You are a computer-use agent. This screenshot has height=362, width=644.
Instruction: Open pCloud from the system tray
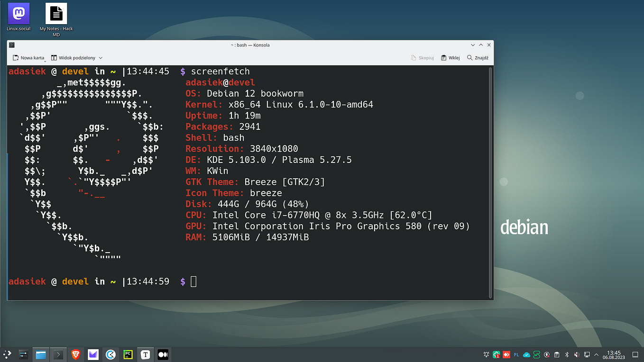(526, 354)
